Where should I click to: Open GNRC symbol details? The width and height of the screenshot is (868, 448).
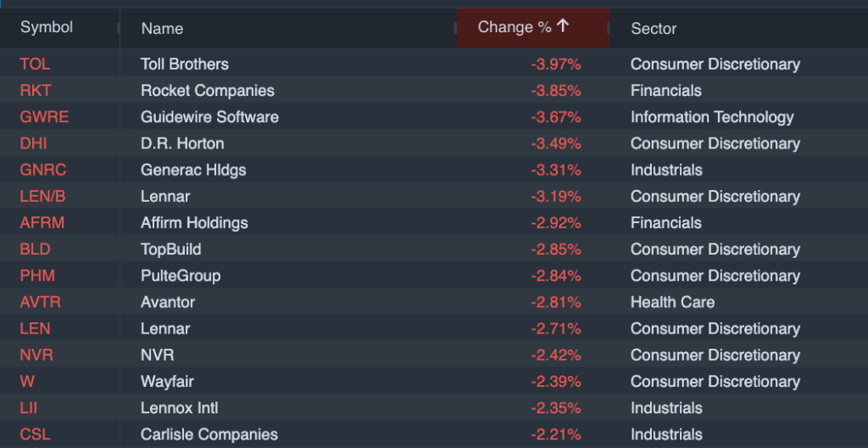(x=42, y=170)
